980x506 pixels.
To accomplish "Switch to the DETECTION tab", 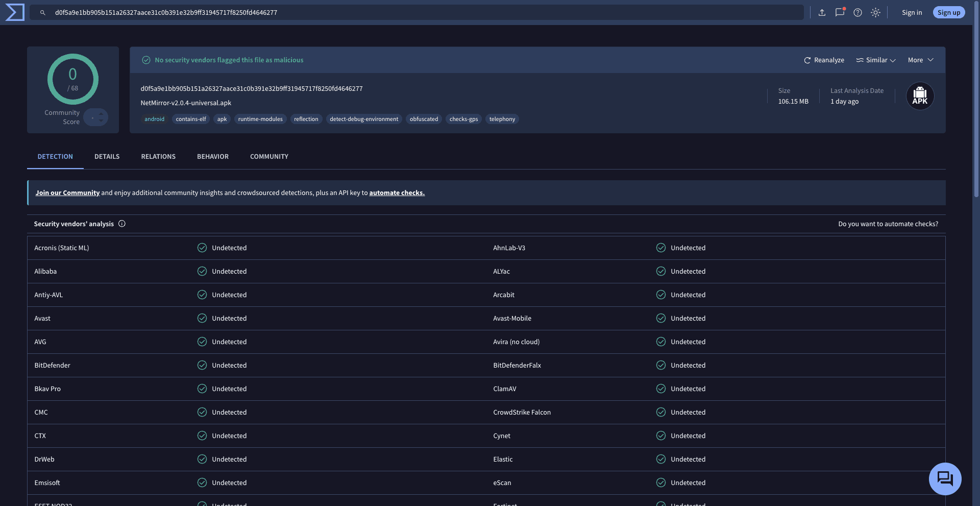I will [55, 157].
